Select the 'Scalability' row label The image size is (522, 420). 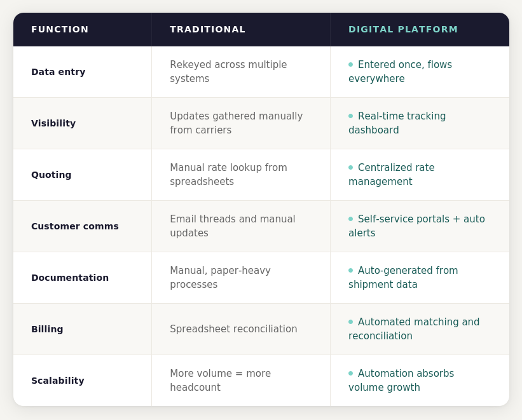click(x=58, y=381)
